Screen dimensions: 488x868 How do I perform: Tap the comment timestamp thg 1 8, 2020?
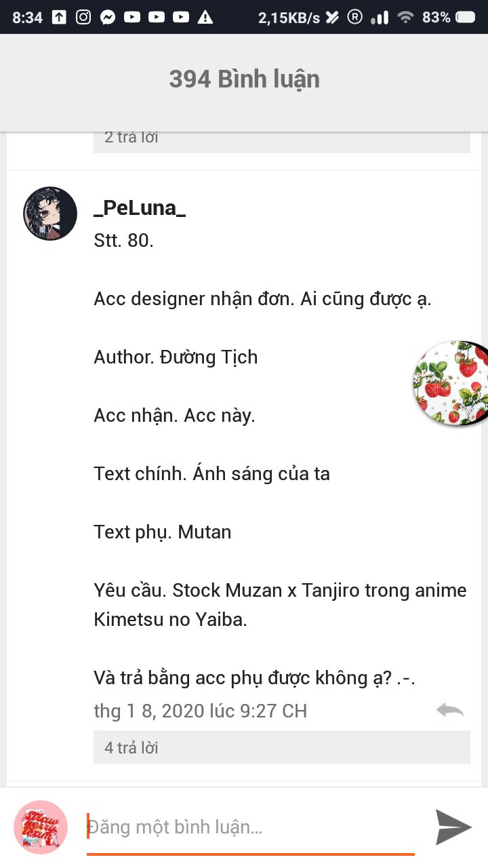[201, 711]
